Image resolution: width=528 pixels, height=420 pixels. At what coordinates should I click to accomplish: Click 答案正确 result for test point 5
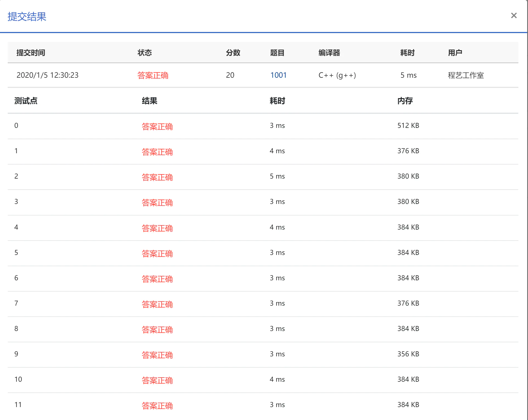pyautogui.click(x=157, y=254)
